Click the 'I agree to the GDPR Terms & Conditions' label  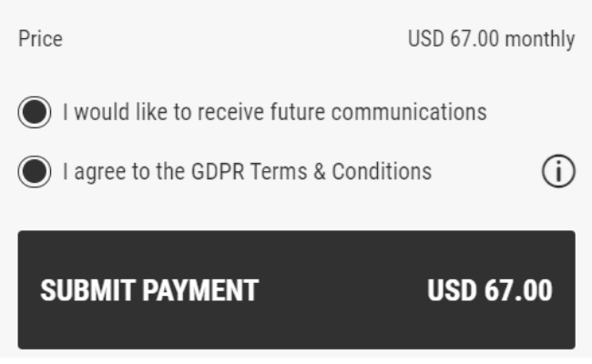[x=247, y=172]
